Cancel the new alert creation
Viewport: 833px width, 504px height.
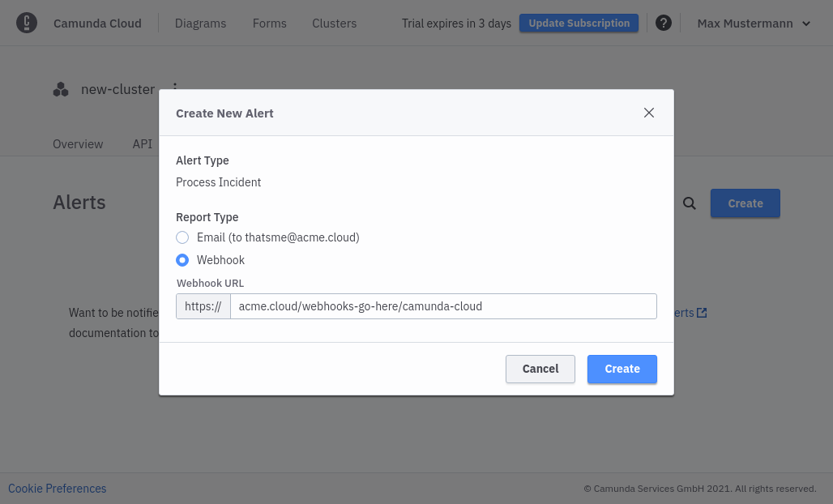pyautogui.click(x=540, y=369)
